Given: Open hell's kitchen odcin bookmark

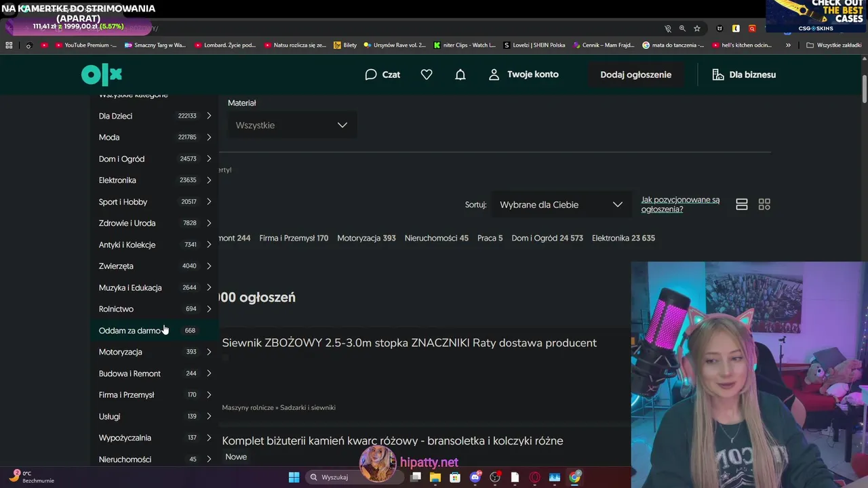Looking at the screenshot, I should [742, 45].
